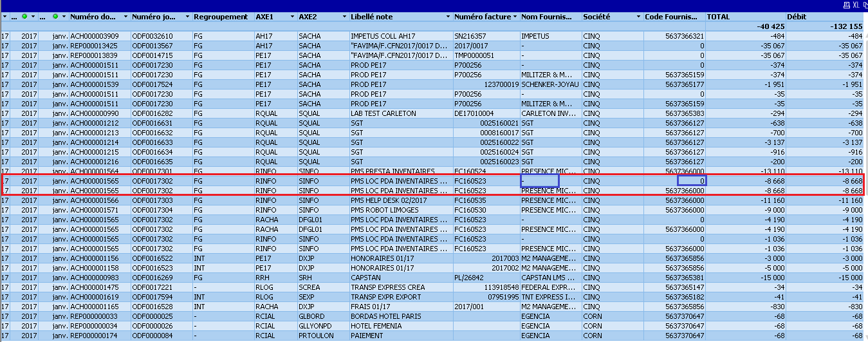Click journal number ODF0016633
The height and width of the screenshot is (342, 868).
pos(152,142)
